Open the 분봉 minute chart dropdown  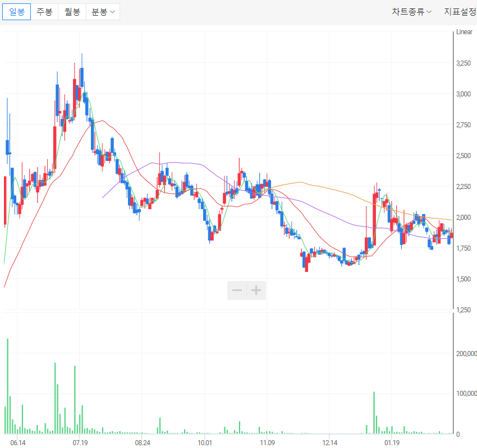103,12
